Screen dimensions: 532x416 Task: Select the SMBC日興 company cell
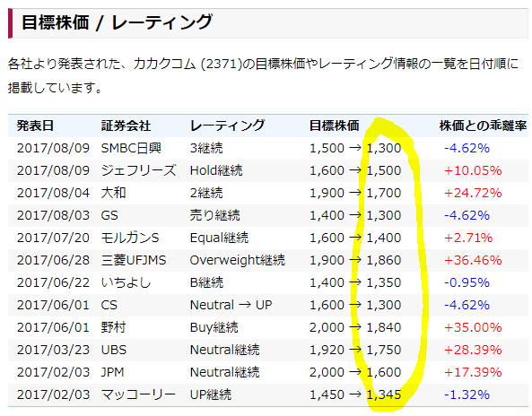131,148
